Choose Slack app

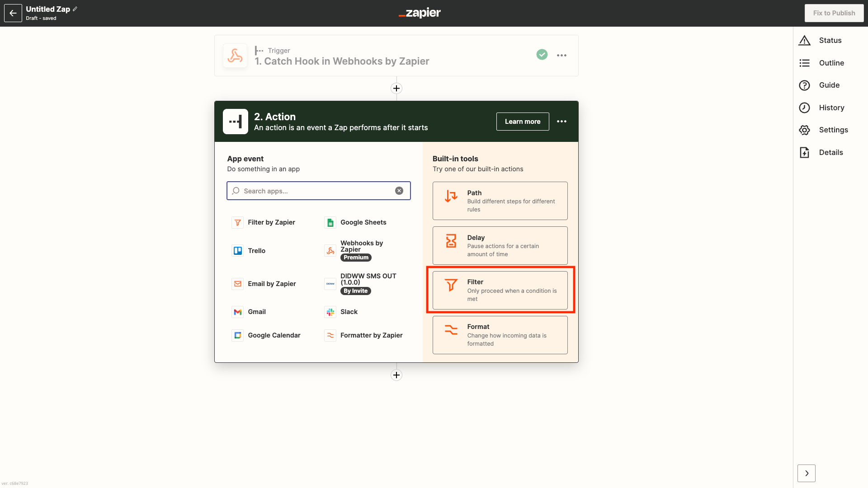[341, 312]
